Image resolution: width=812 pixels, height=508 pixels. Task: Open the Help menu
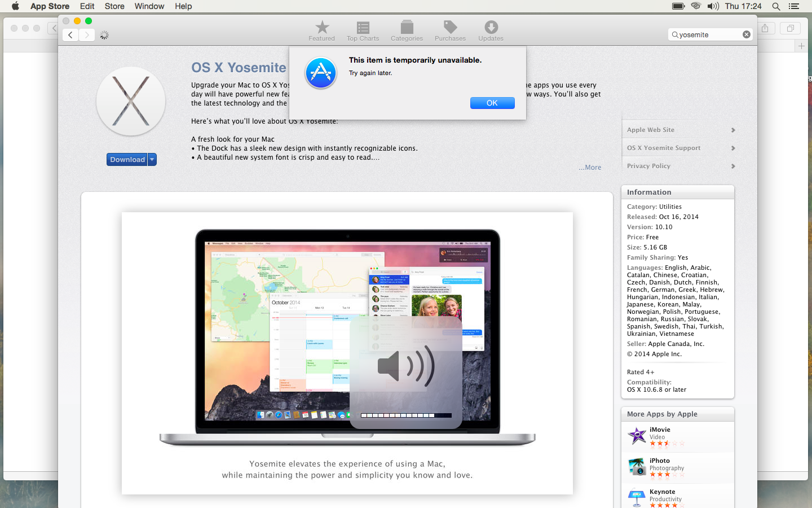pos(183,6)
